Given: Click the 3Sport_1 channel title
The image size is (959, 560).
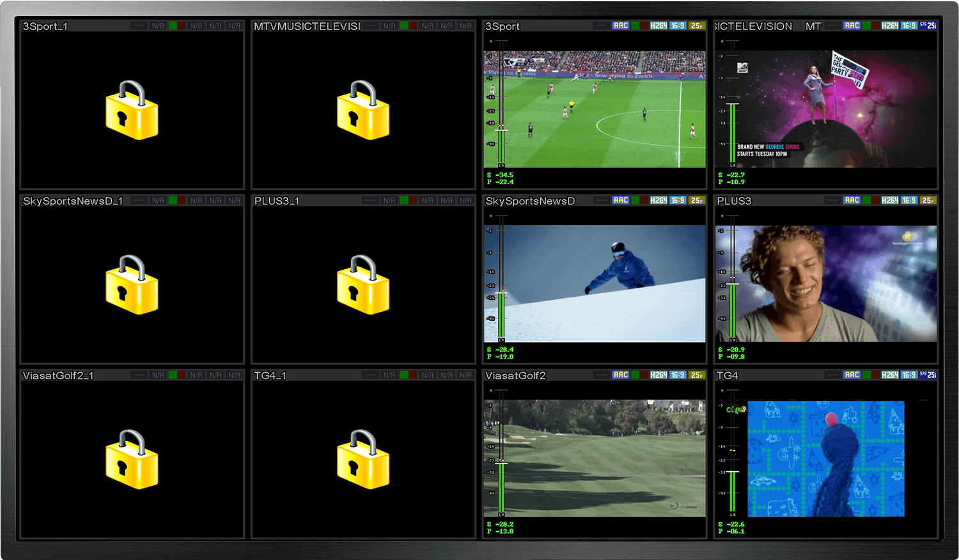Looking at the screenshot, I should pos(45,26).
